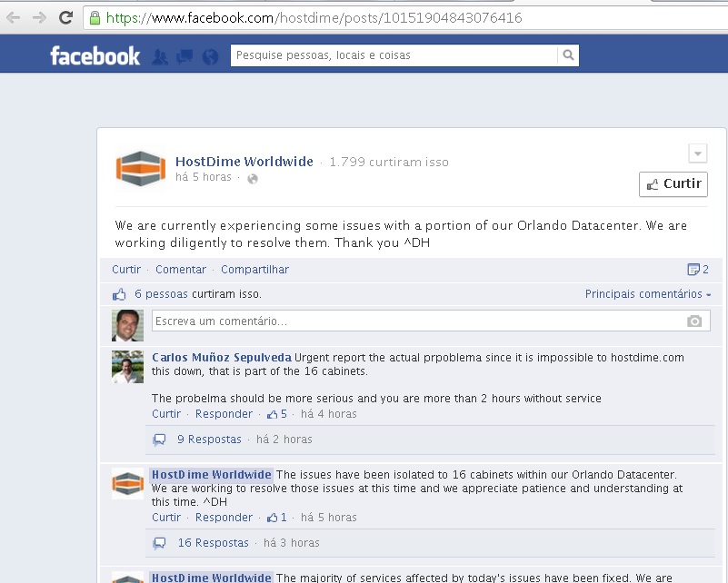The width and height of the screenshot is (728, 583).
Task: Reload the page with browser refresh icon
Action: click(65, 17)
